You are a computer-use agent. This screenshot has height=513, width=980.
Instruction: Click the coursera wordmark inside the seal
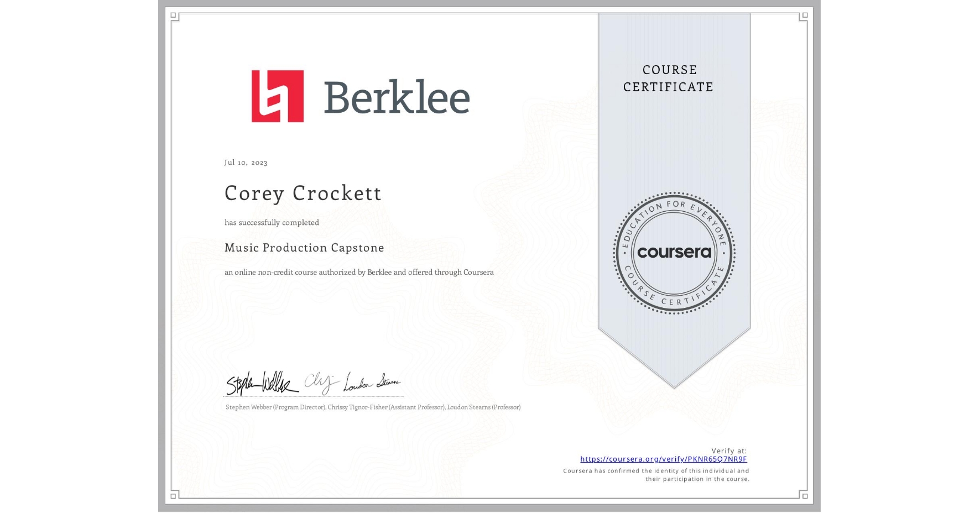pyautogui.click(x=674, y=253)
